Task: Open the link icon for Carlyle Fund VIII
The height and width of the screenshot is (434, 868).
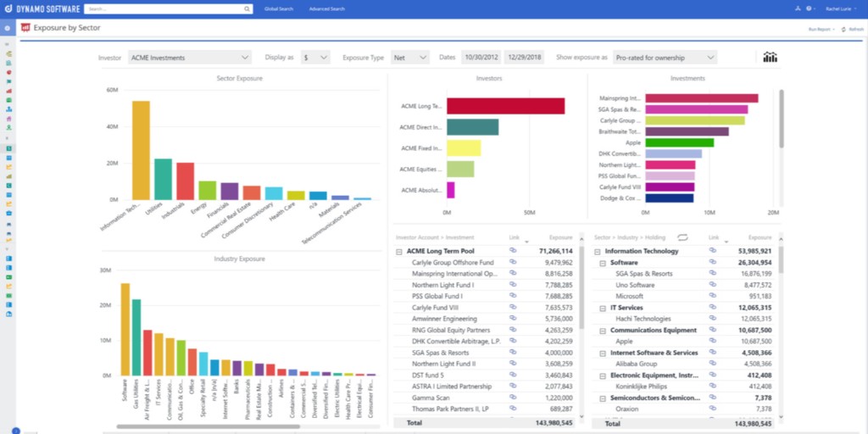Action: [x=513, y=307]
